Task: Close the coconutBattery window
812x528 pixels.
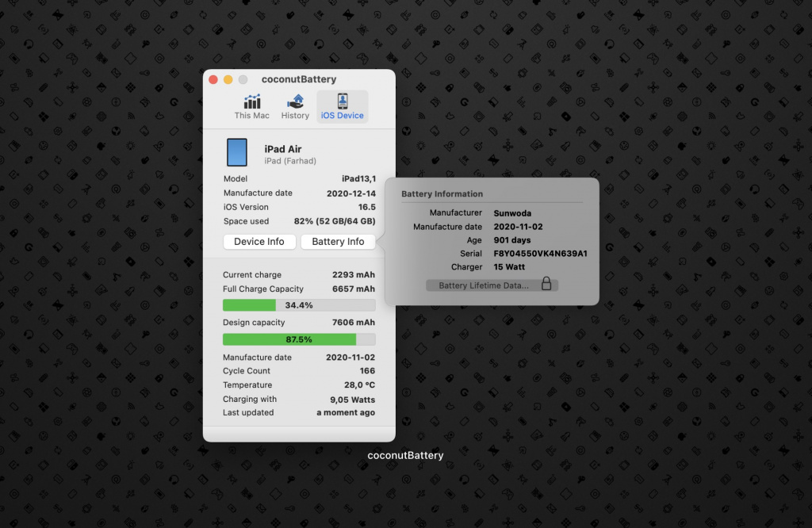Action: coord(213,80)
